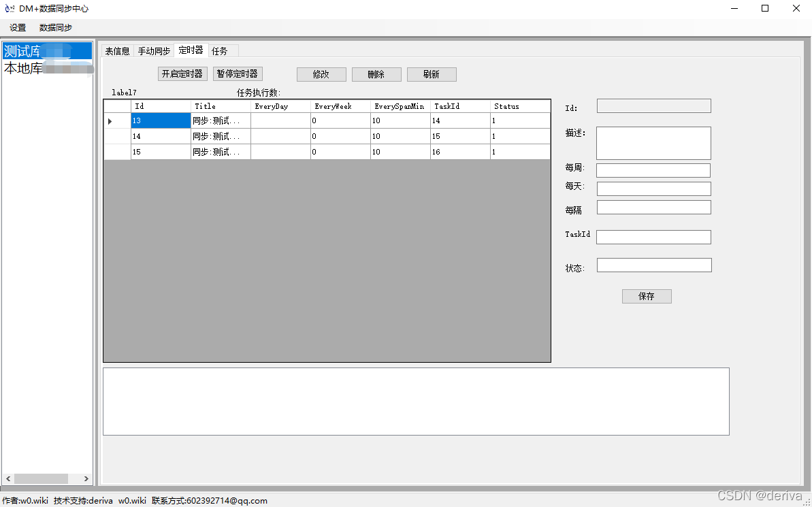Click the 任务执行数 label
The image size is (812, 507).
(259, 93)
